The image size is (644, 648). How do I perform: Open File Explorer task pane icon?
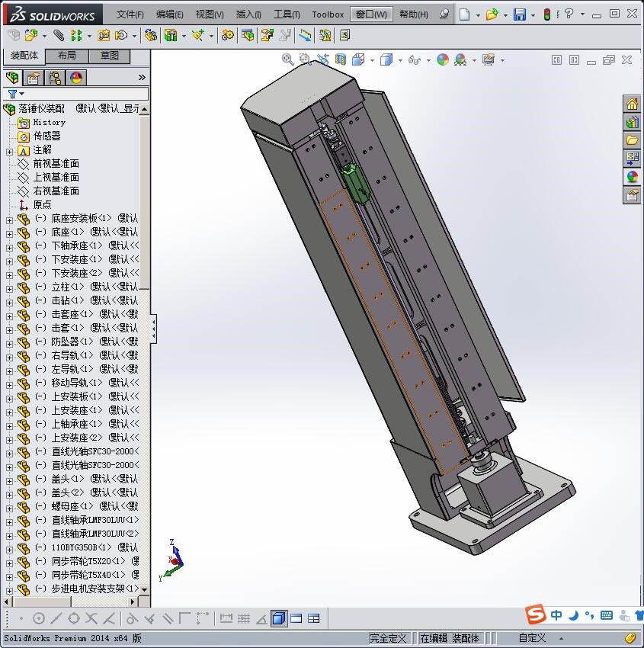tap(632, 140)
